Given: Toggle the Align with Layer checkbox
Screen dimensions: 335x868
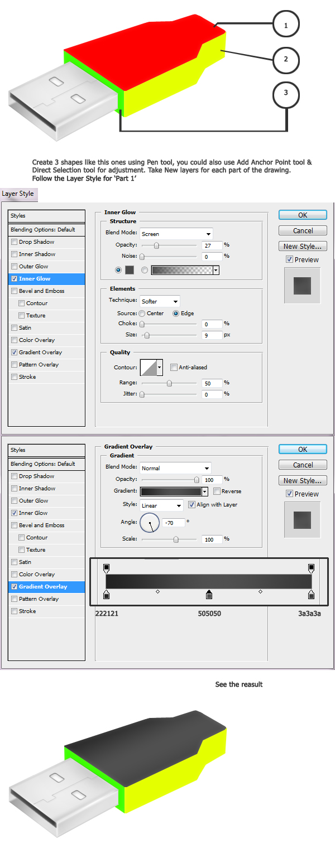Looking at the screenshot, I should pyautogui.click(x=192, y=505).
